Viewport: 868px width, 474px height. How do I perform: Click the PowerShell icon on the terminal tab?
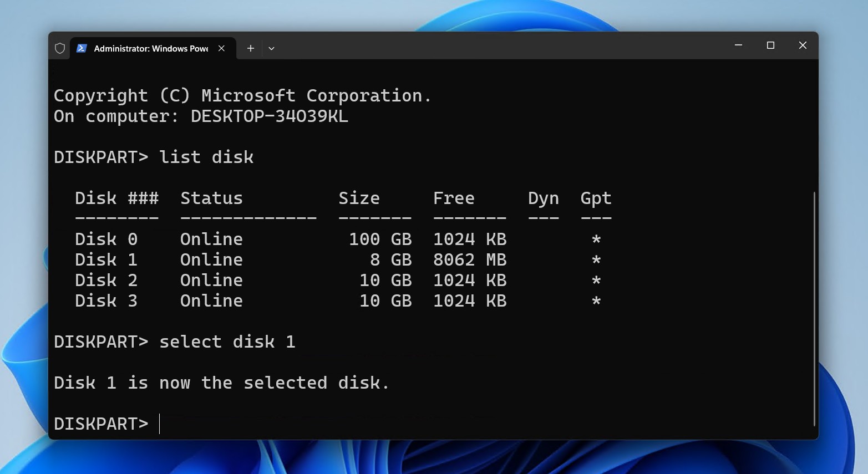[82, 49]
